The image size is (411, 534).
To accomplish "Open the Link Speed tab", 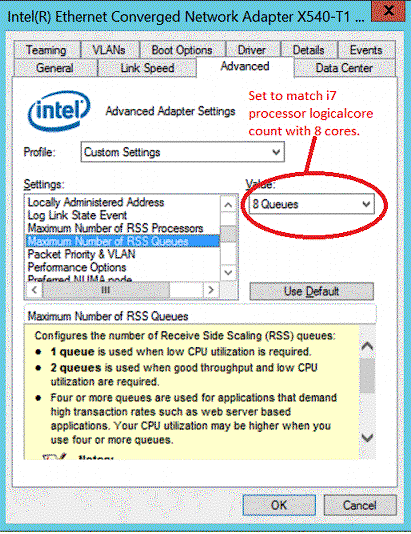I will 147,68.
